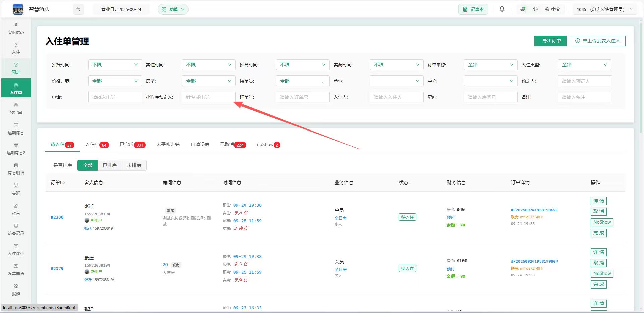Open 报修 in the sidebar

click(x=16, y=290)
